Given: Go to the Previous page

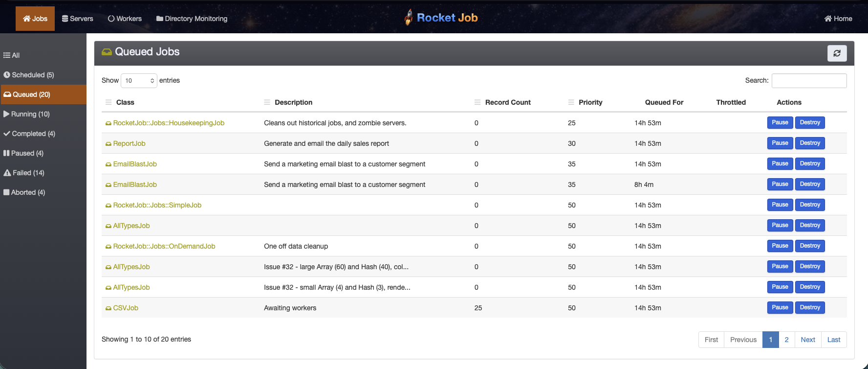Looking at the screenshot, I should [743, 340].
